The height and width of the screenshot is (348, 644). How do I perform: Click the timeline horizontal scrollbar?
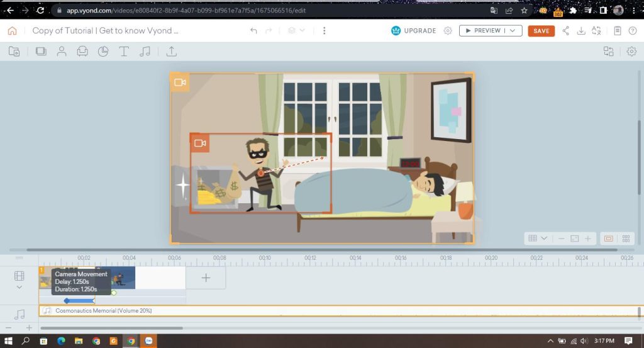click(x=112, y=328)
